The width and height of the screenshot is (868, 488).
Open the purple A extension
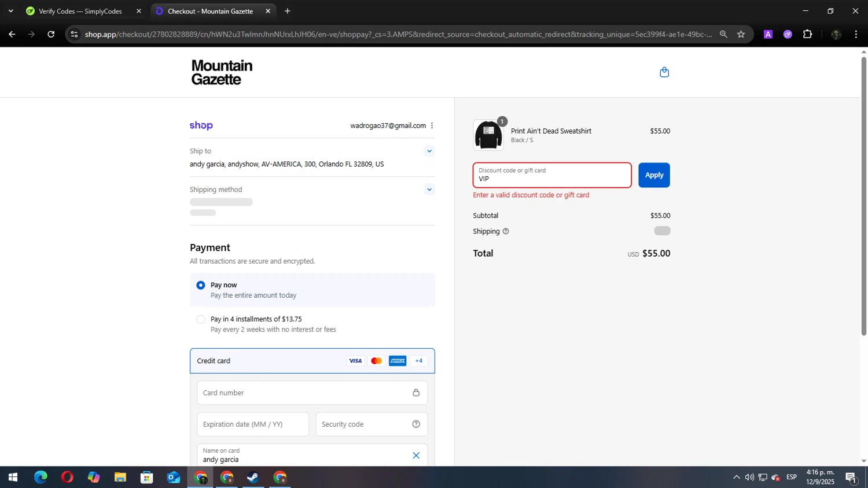[768, 34]
